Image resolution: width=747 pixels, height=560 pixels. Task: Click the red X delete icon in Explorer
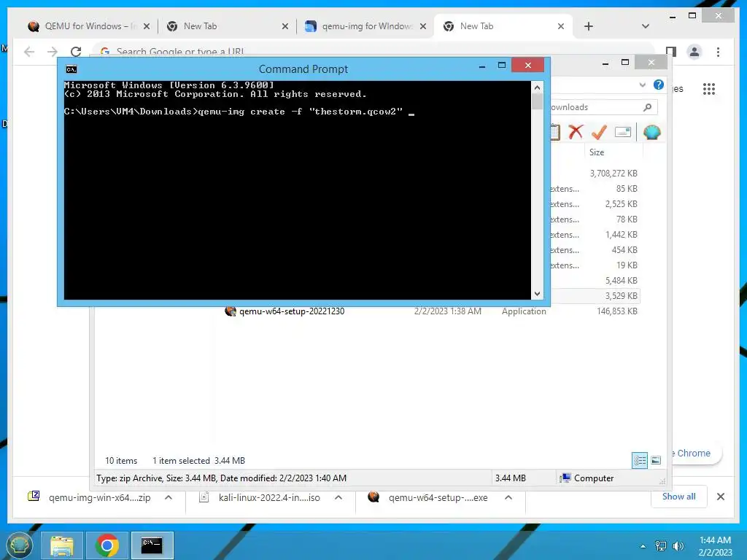pyautogui.click(x=576, y=131)
